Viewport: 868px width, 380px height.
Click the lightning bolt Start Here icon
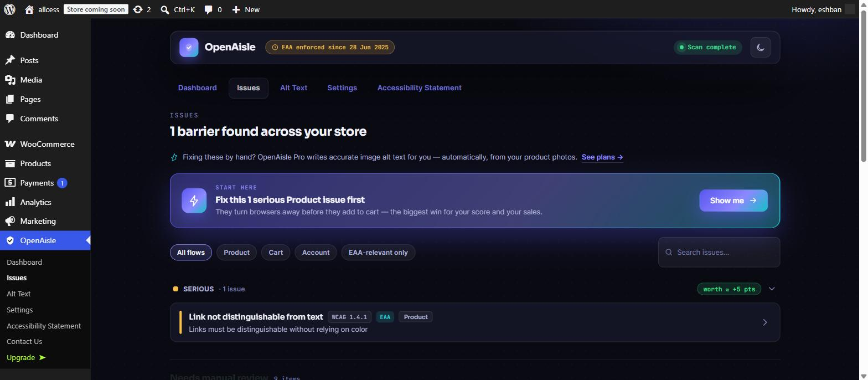194,201
